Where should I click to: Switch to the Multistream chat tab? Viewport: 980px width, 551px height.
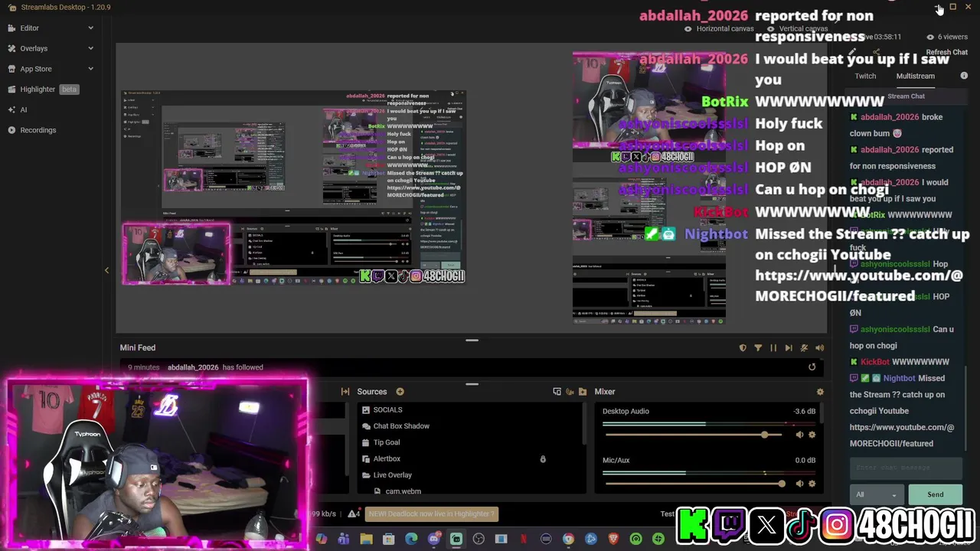(916, 76)
